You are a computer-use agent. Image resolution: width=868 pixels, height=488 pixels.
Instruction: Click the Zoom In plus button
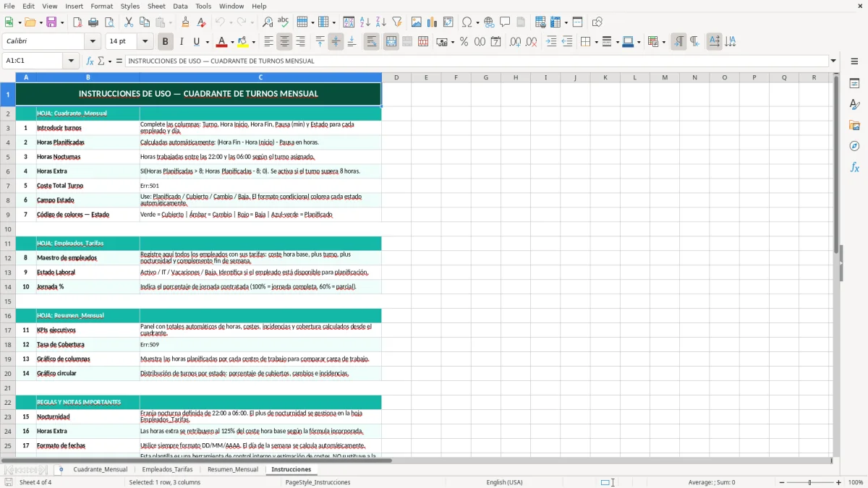pyautogui.click(x=838, y=482)
